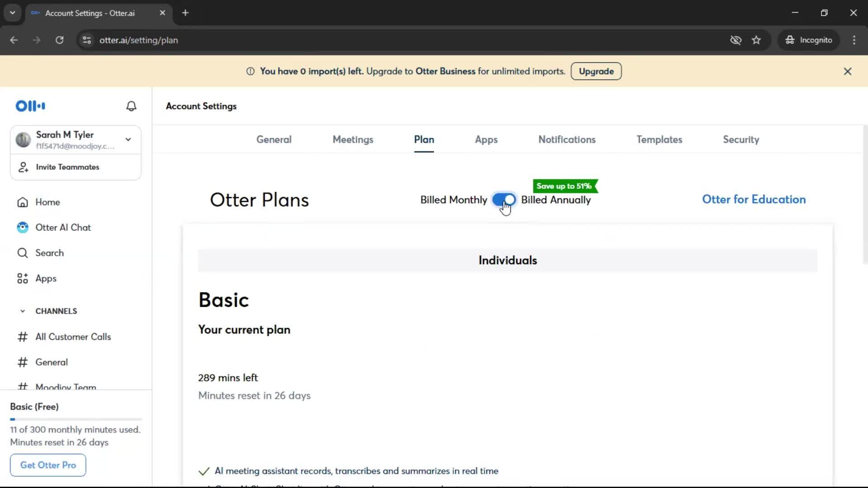Select the Plan settings tab
Image resolution: width=868 pixels, height=488 pixels.
point(424,140)
